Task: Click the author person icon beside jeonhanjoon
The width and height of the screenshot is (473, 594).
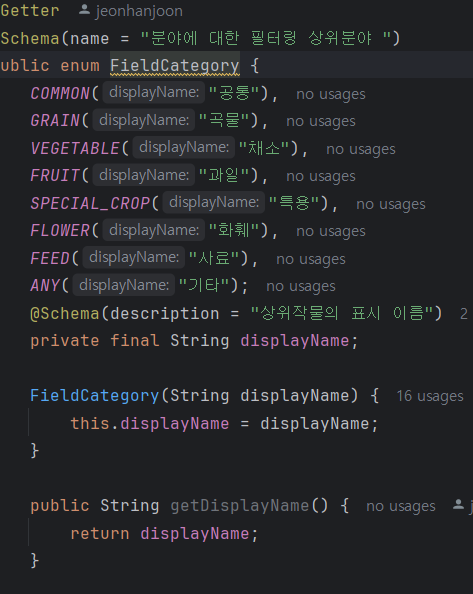Action: point(84,10)
